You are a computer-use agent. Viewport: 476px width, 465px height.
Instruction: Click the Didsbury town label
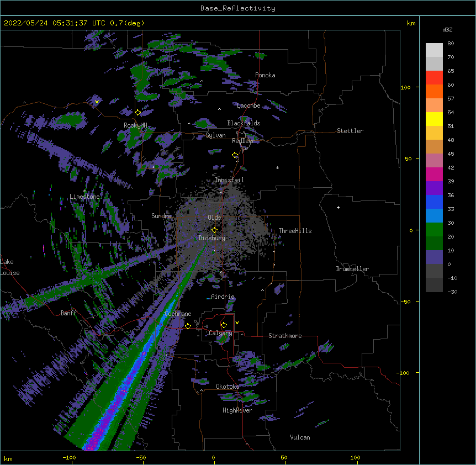pyautogui.click(x=212, y=238)
